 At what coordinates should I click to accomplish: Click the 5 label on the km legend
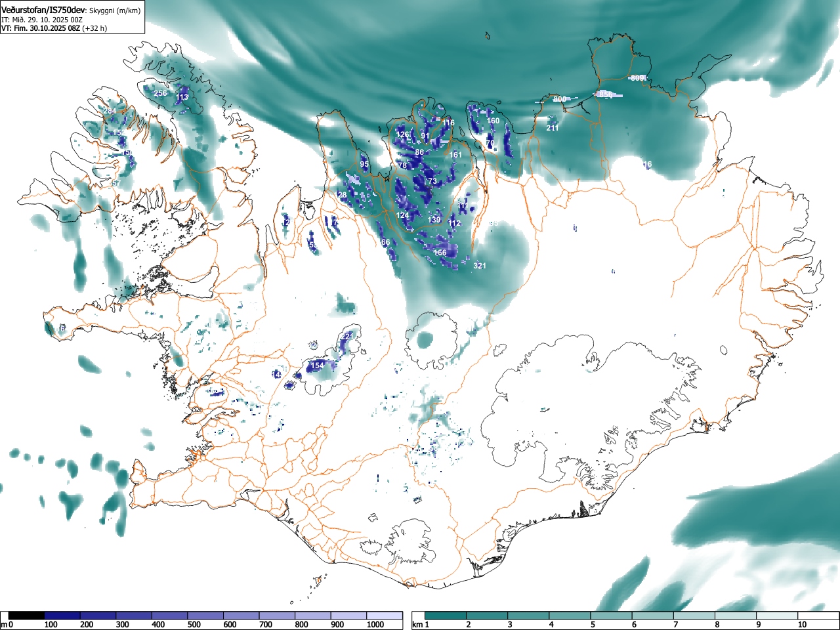click(x=593, y=625)
